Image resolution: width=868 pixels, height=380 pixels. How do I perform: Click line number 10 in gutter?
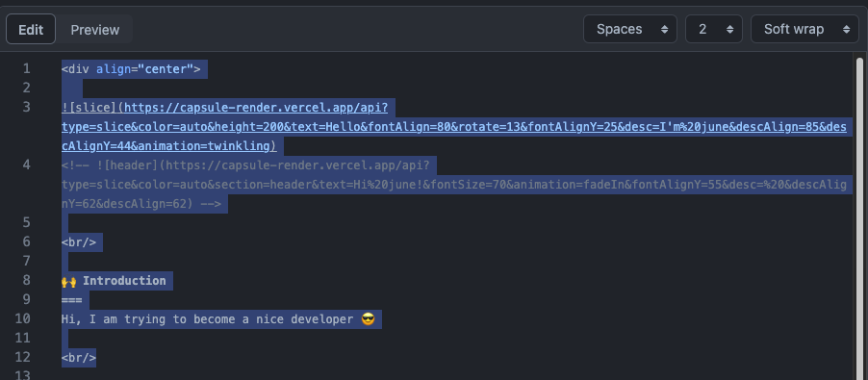tap(23, 319)
